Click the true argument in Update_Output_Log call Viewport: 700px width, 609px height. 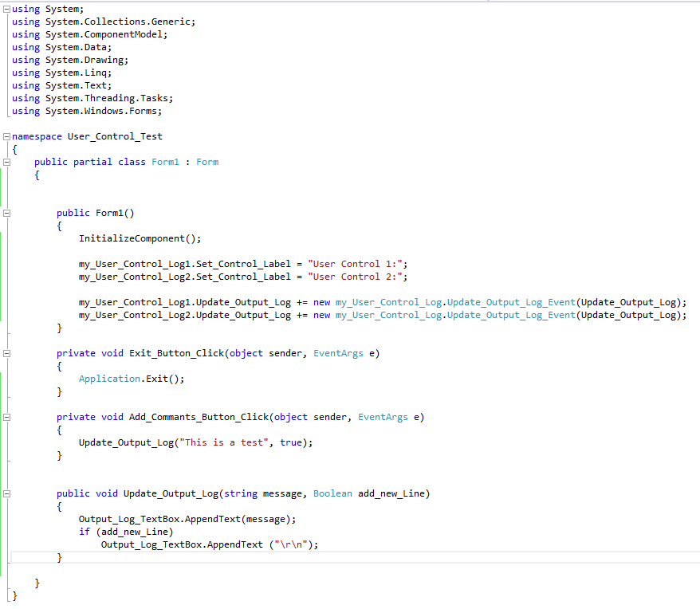tap(291, 442)
